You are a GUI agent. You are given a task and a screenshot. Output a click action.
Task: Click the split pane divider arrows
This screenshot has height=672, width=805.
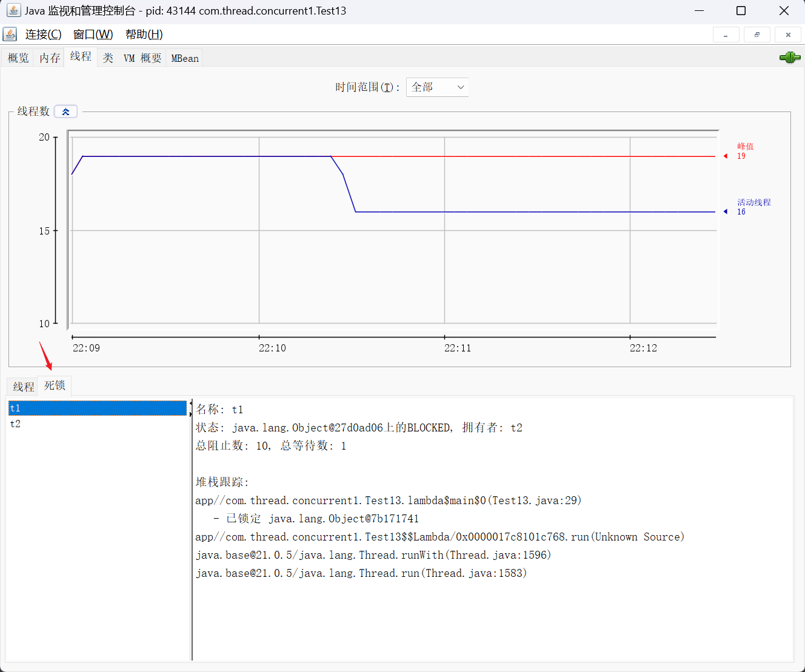(191, 408)
